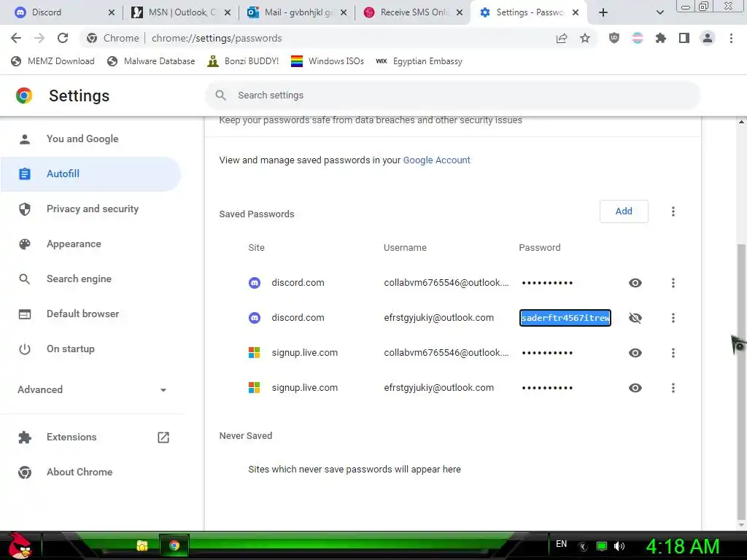Click the 4:18 AM clock
The width and height of the screenshot is (747, 560).
683,546
